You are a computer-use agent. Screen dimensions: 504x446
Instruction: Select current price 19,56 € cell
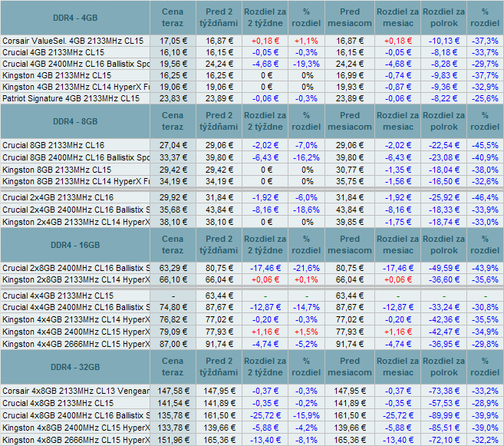[173, 64]
